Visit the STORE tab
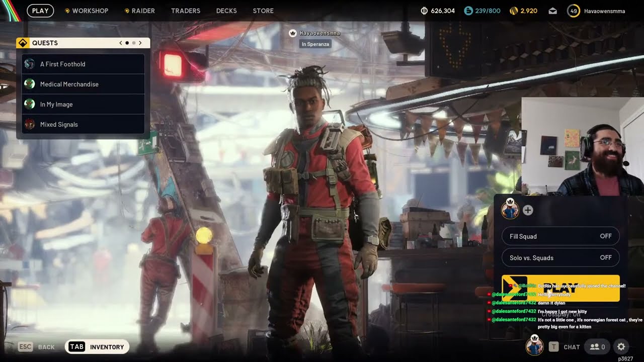This screenshot has width=644, height=362. click(x=263, y=11)
